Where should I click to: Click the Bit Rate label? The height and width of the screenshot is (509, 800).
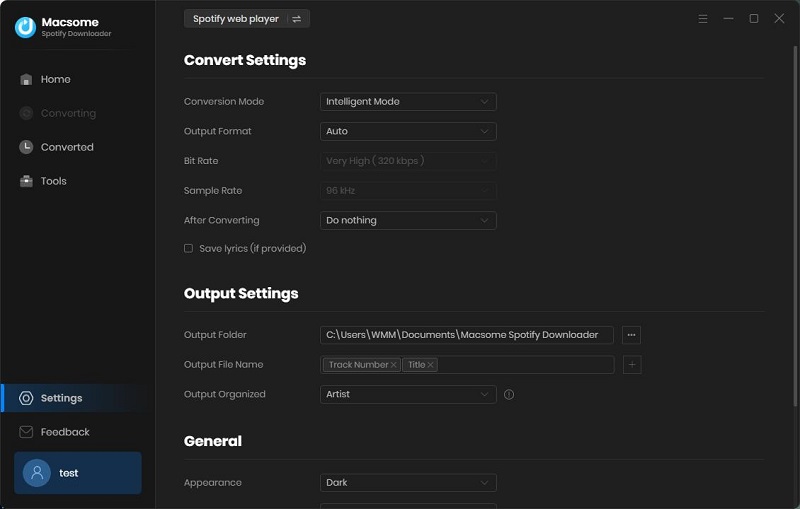point(201,161)
